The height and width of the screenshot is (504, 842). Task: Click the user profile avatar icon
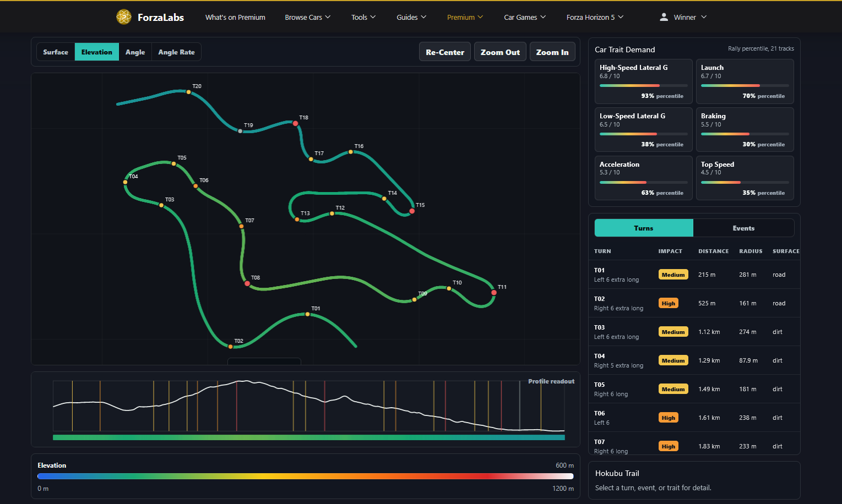click(664, 17)
